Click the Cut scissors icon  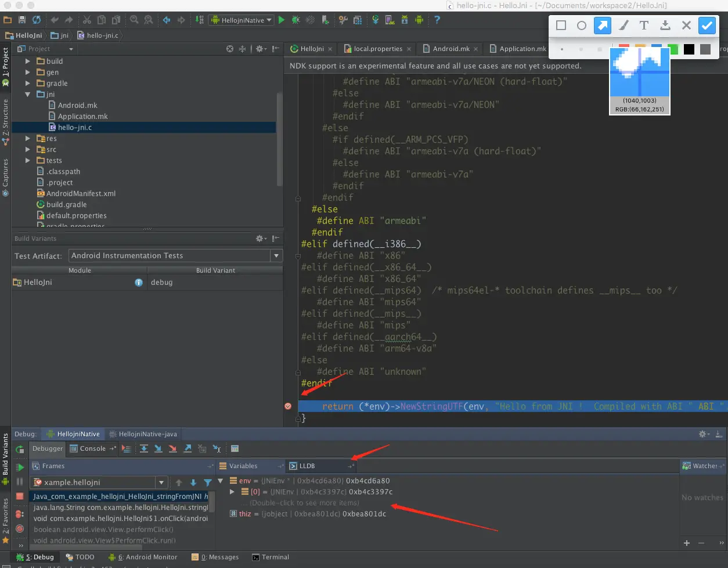click(x=87, y=20)
